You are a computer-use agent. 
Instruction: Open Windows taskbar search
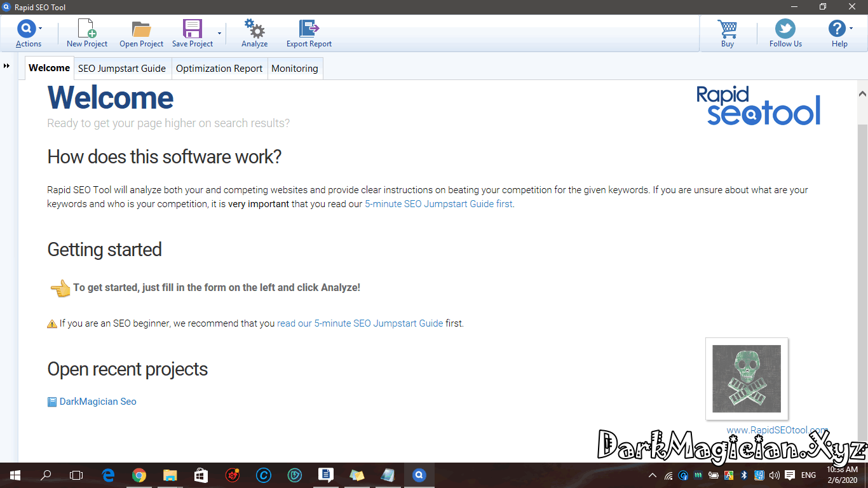pos(46,475)
